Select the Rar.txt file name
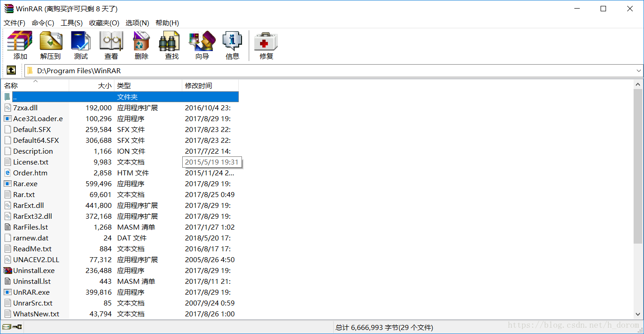The width and height of the screenshot is (644, 334). [24, 194]
